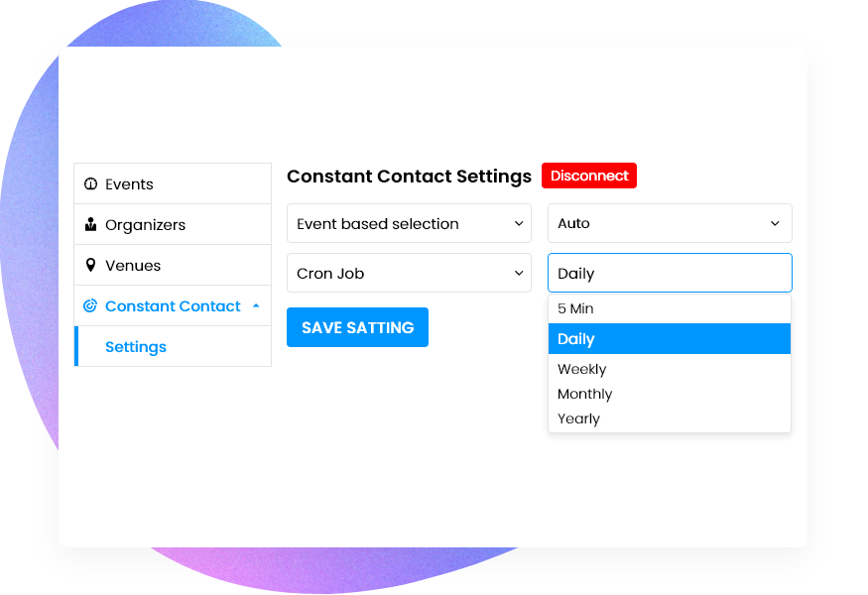This screenshot has height=595, width=868.
Task: Open the Cron Job dropdown
Action: 409,273
